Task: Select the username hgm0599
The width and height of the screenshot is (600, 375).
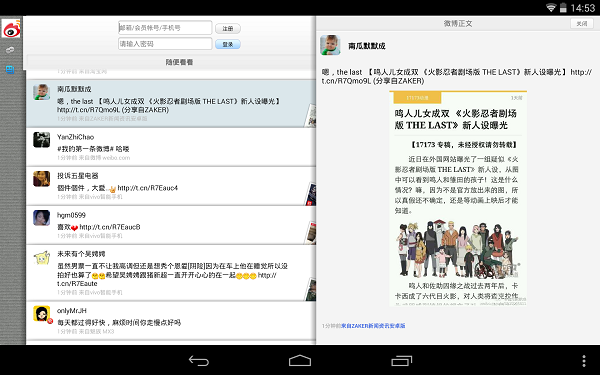Action: click(x=71, y=215)
